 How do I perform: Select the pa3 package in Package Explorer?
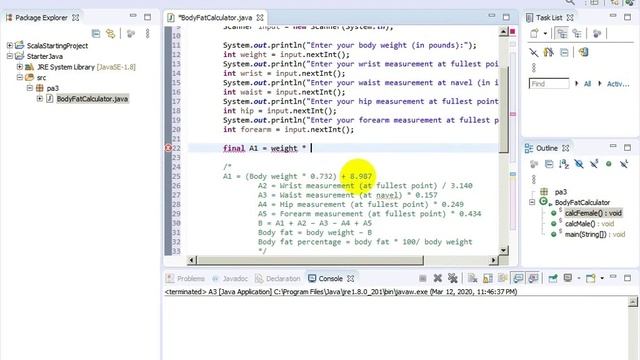[52, 88]
